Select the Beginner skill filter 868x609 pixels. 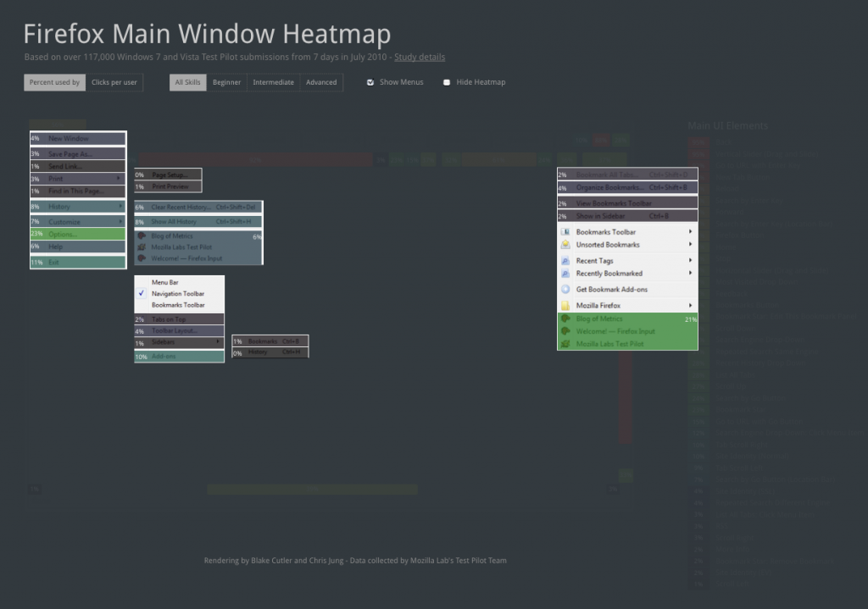tap(227, 82)
